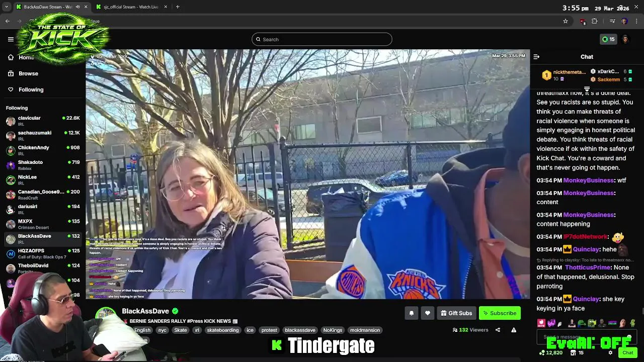Open ChickenAndy channel in sidebar
This screenshot has width=644, height=362.
(x=43, y=150)
